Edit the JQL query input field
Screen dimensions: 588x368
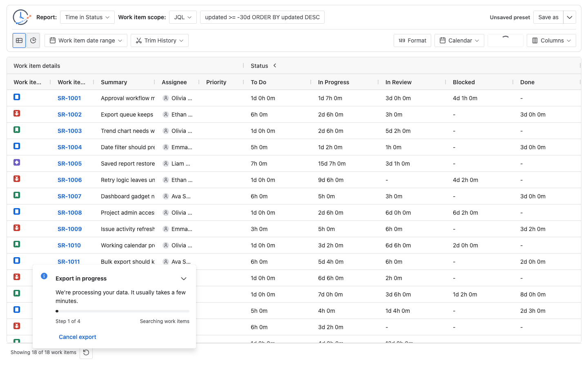262,17
